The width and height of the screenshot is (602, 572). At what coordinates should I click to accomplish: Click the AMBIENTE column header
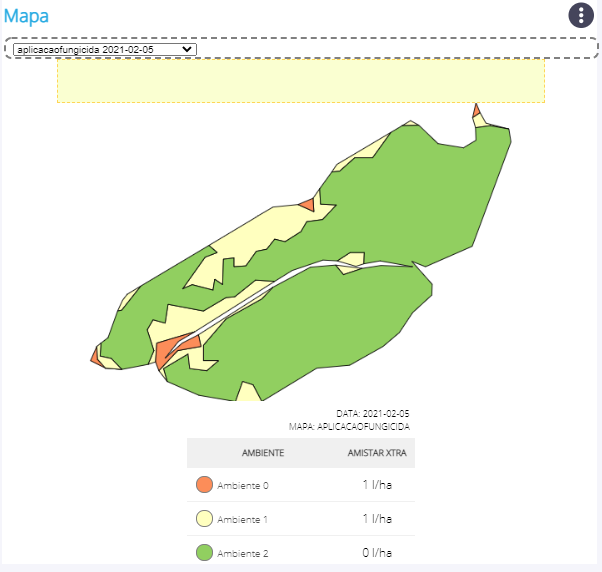(263, 453)
